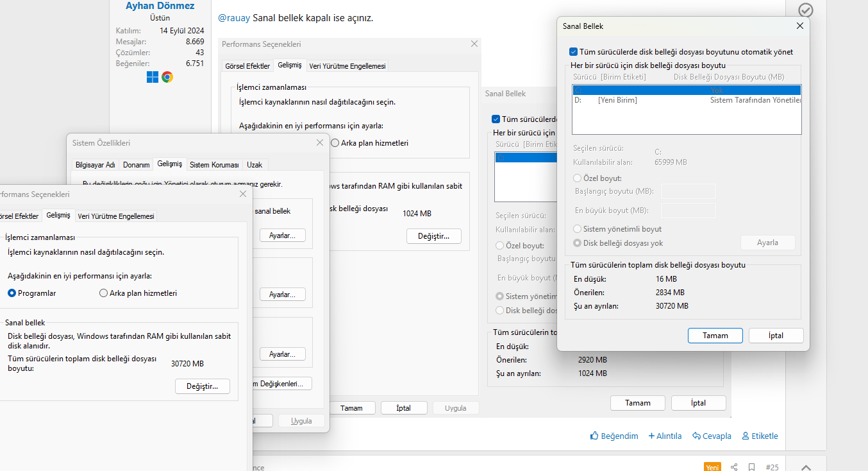The image size is (868, 471).
Task: Click the 'En büyük boyut (MB)' input field
Action: tap(689, 210)
